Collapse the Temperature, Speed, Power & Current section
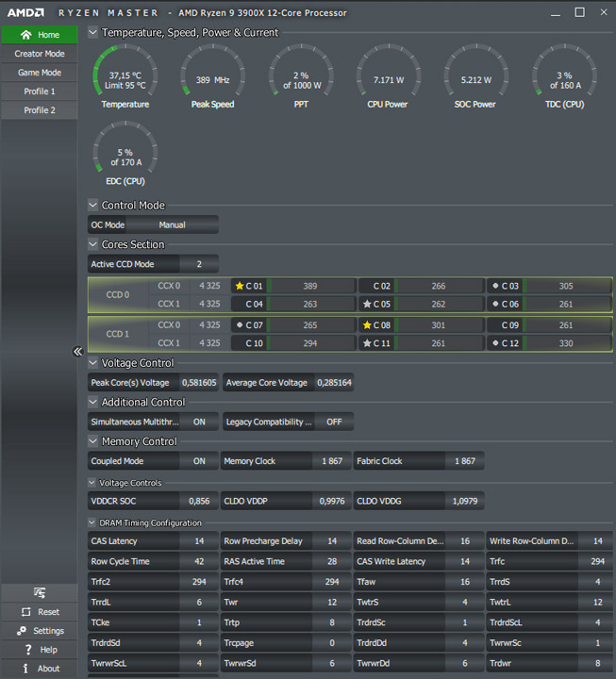This screenshot has height=679, width=616. click(x=92, y=32)
